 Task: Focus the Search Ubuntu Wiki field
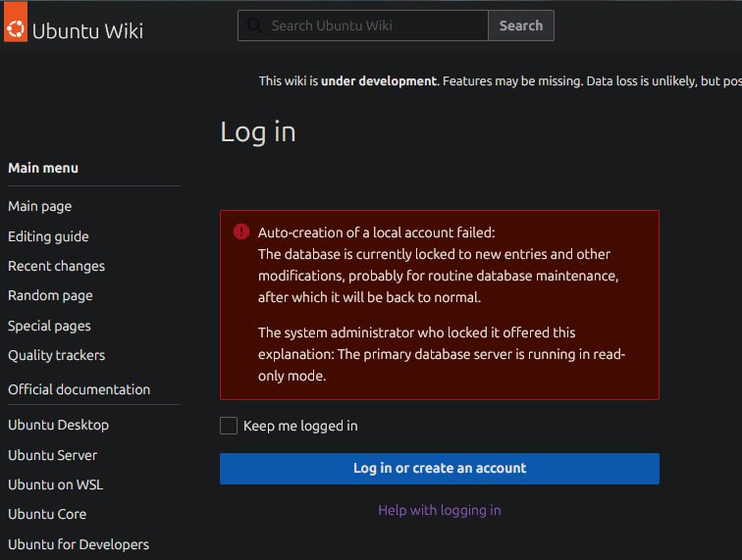[x=363, y=25]
